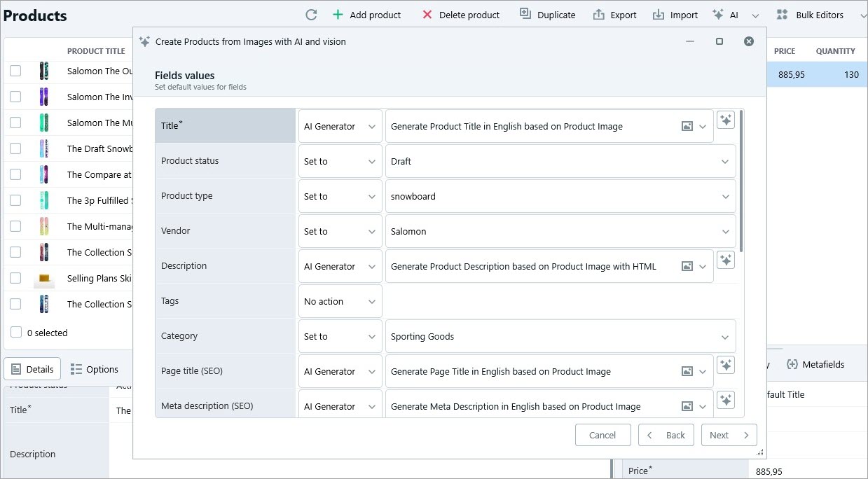868x479 pixels.
Task: Open Title action dropdown (AI Generator)
Action: point(340,127)
